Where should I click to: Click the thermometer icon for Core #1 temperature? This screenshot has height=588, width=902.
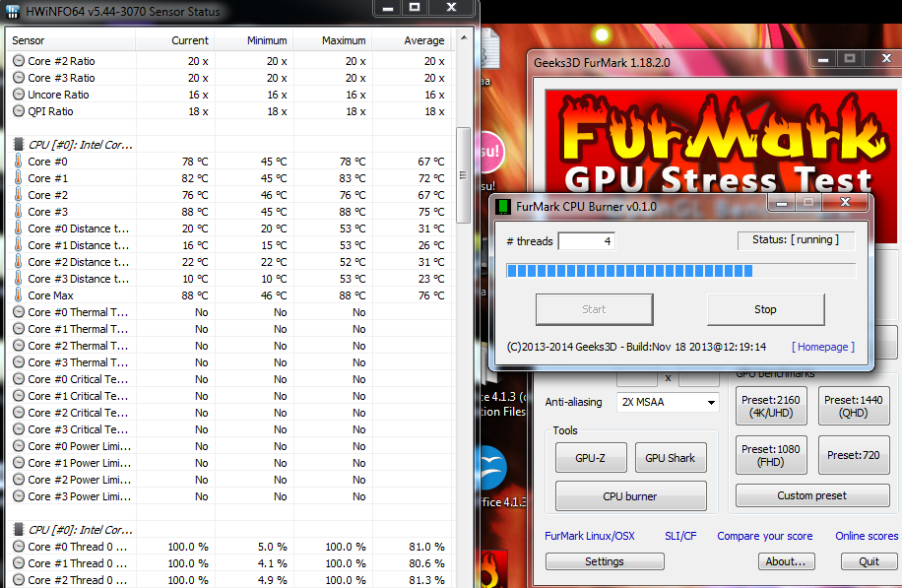click(x=19, y=178)
